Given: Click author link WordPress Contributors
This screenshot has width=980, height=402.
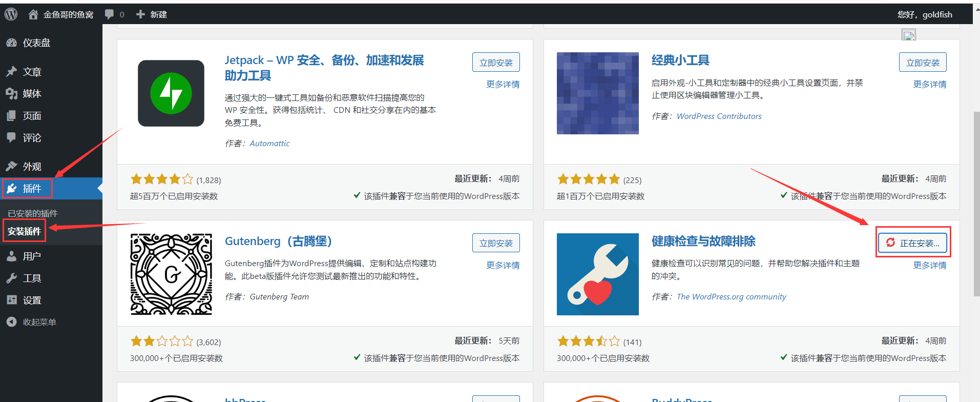Looking at the screenshot, I should pos(719,116).
